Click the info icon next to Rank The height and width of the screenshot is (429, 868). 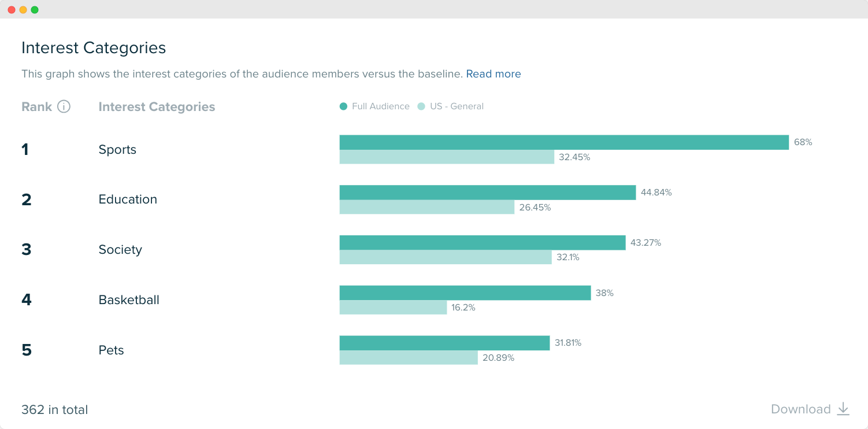pyautogui.click(x=64, y=106)
